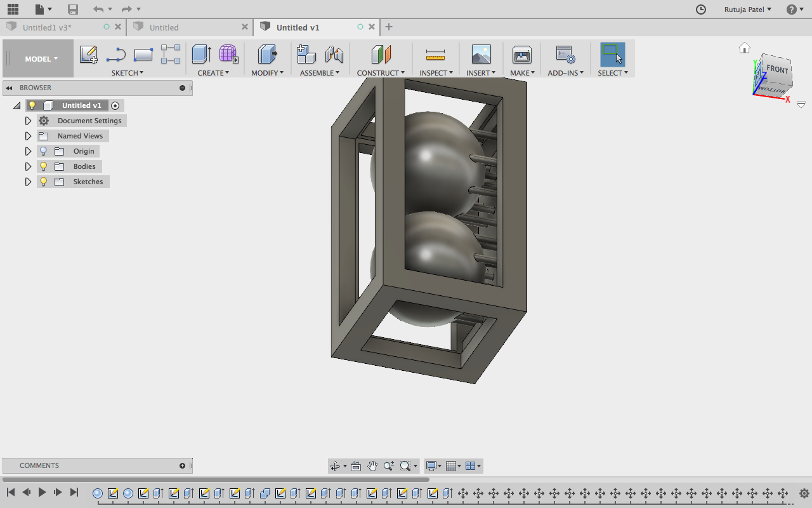Click the FRONT face of the view cube
The height and width of the screenshot is (508, 812).
point(777,69)
